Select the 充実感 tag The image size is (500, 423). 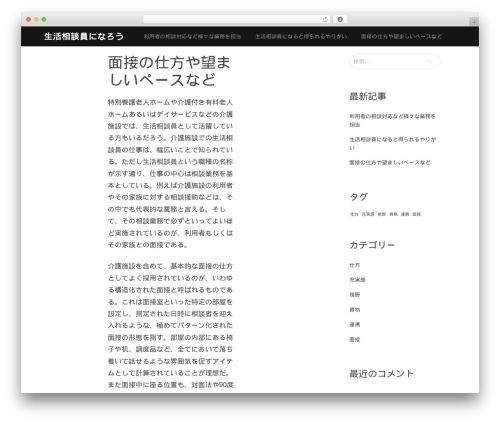click(368, 214)
